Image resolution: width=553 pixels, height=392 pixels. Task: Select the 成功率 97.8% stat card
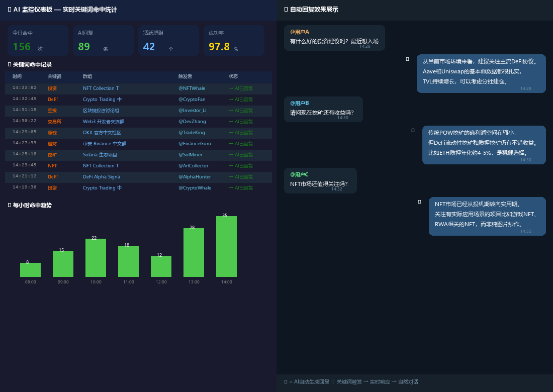coord(234,40)
